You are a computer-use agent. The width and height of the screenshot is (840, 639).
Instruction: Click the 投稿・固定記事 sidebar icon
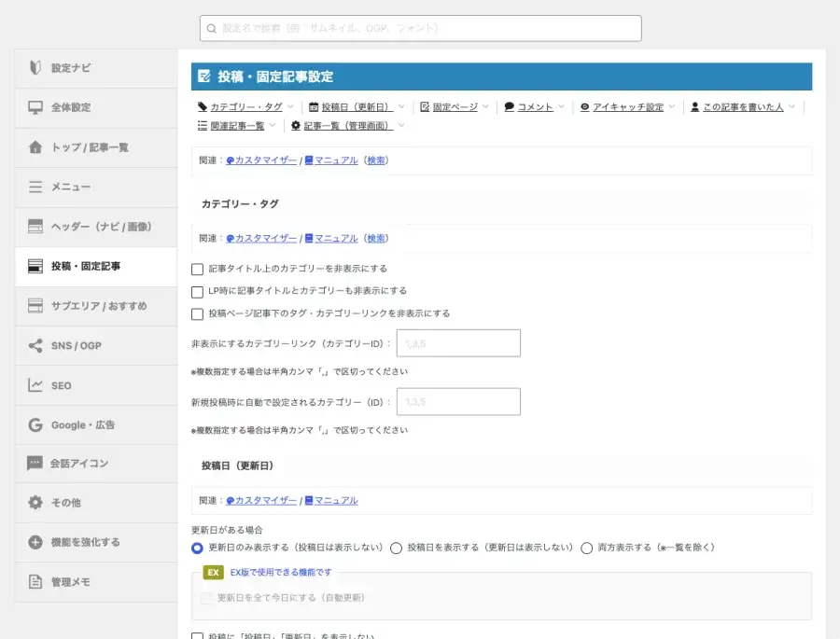point(35,266)
